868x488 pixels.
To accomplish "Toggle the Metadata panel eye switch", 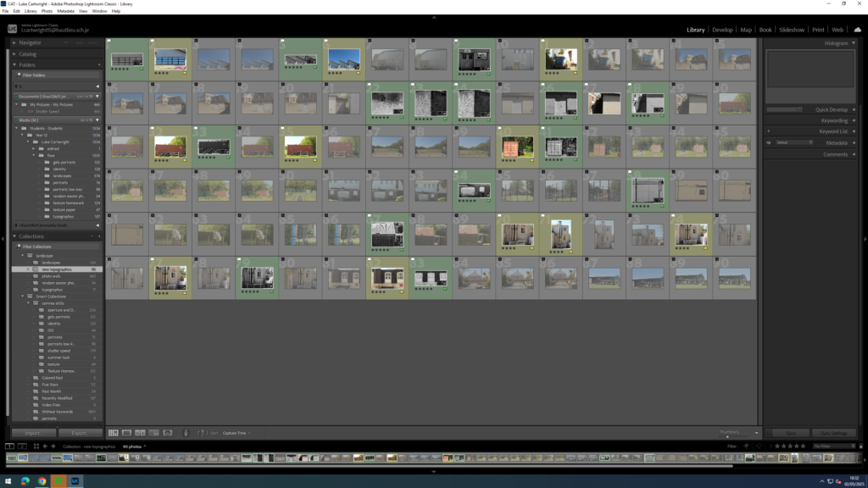I will [x=768, y=142].
